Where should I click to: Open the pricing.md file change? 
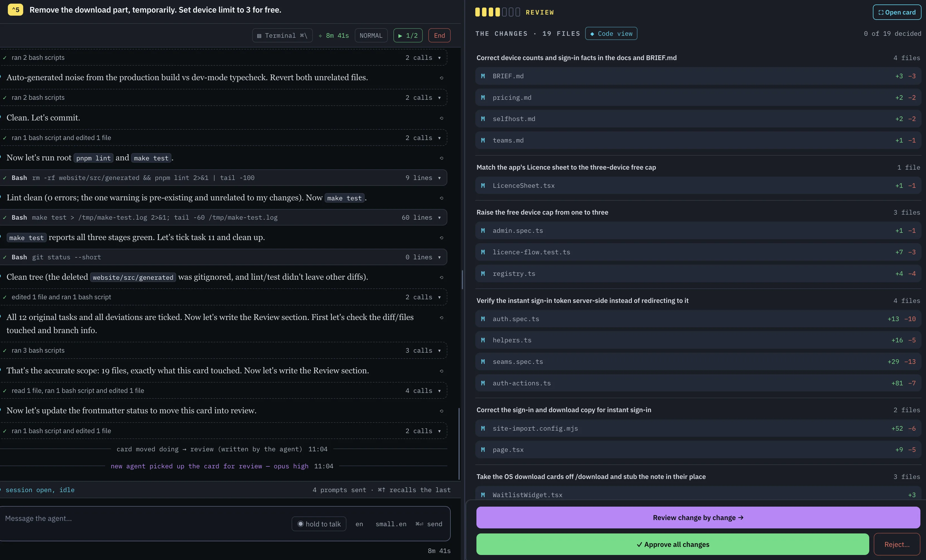[x=698, y=98]
